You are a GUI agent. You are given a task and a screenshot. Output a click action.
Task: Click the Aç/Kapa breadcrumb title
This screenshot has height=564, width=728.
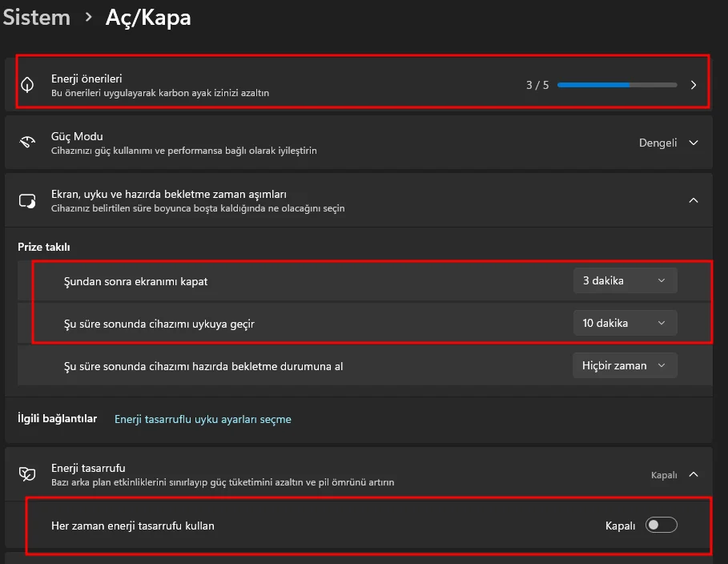(x=148, y=18)
